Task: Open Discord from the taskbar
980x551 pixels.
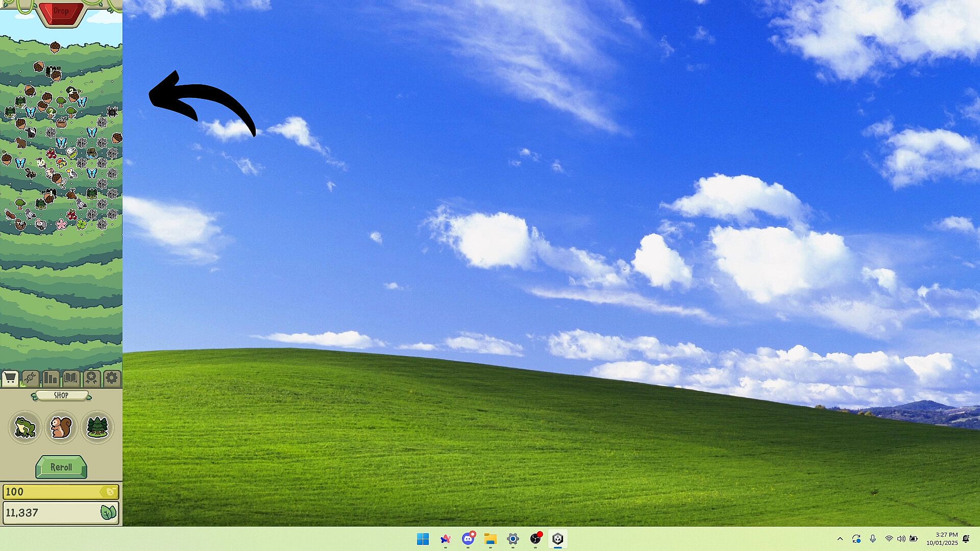Action: coord(468,539)
